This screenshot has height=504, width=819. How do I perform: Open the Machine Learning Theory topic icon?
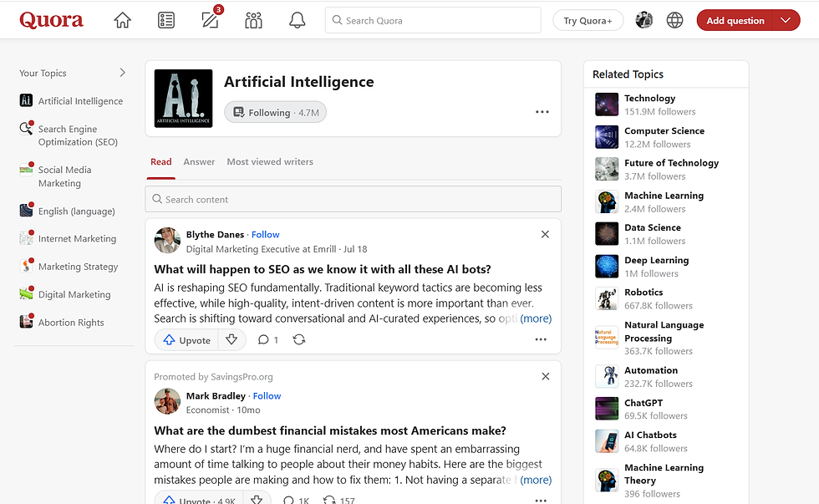(607, 480)
